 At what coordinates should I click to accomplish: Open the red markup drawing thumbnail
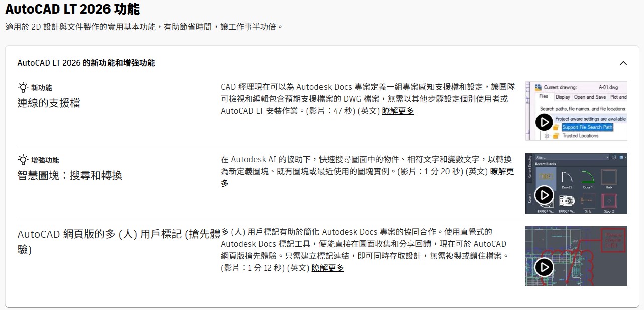click(x=576, y=256)
